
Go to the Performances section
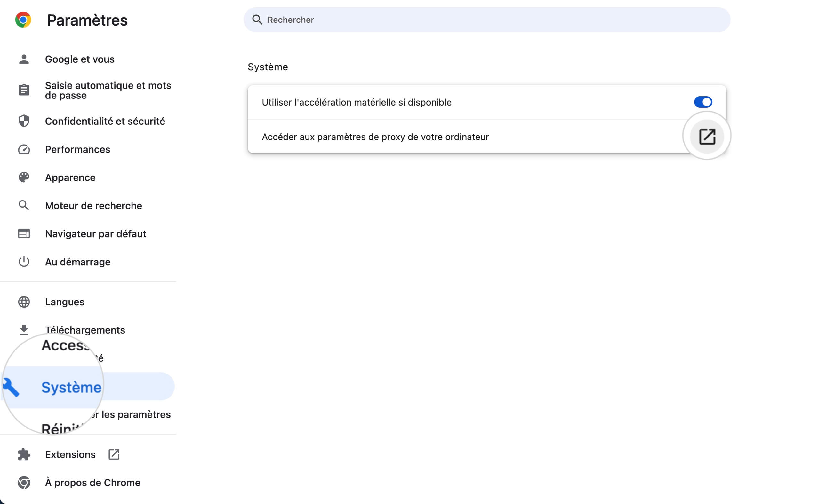pos(78,149)
